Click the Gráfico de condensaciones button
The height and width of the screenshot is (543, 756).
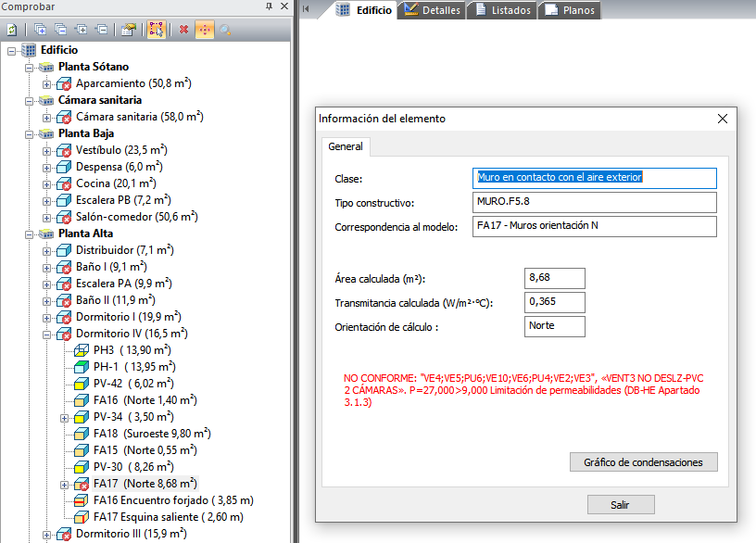643,462
